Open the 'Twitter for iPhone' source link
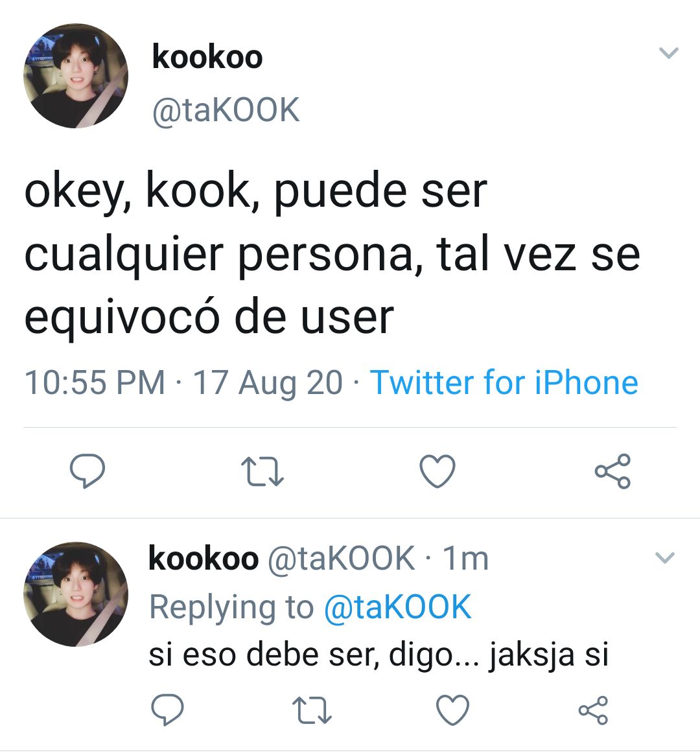The height and width of the screenshot is (755, 700). 504,382
